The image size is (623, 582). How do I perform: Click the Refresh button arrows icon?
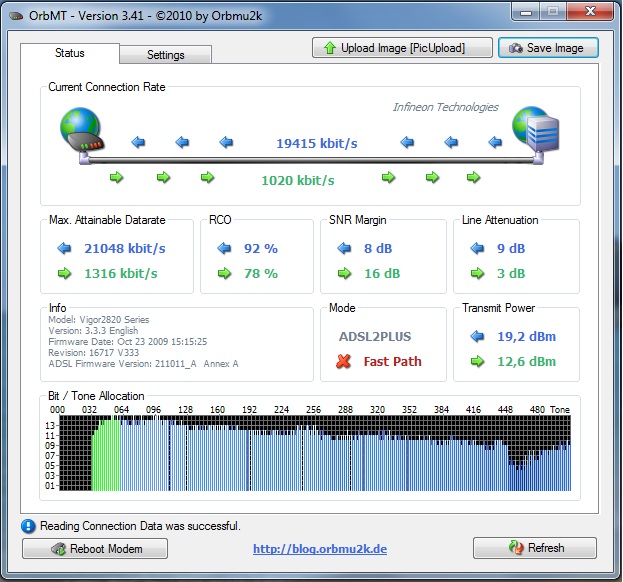tap(516, 547)
